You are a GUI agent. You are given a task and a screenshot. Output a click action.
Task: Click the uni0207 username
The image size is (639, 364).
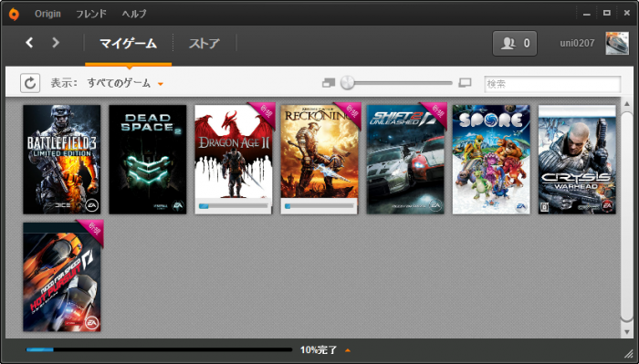[x=577, y=43]
